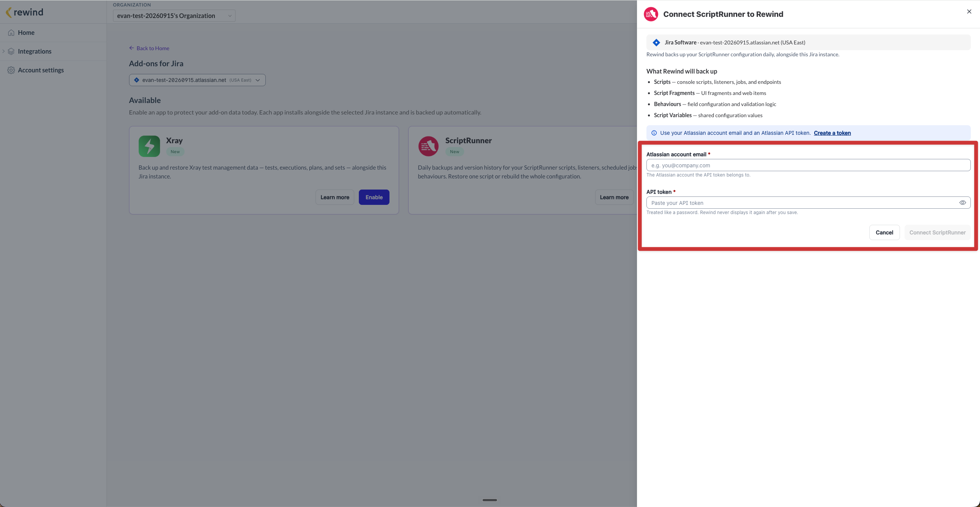Focus the Atlassian account email field
This screenshot has width=980, height=507.
tap(808, 165)
